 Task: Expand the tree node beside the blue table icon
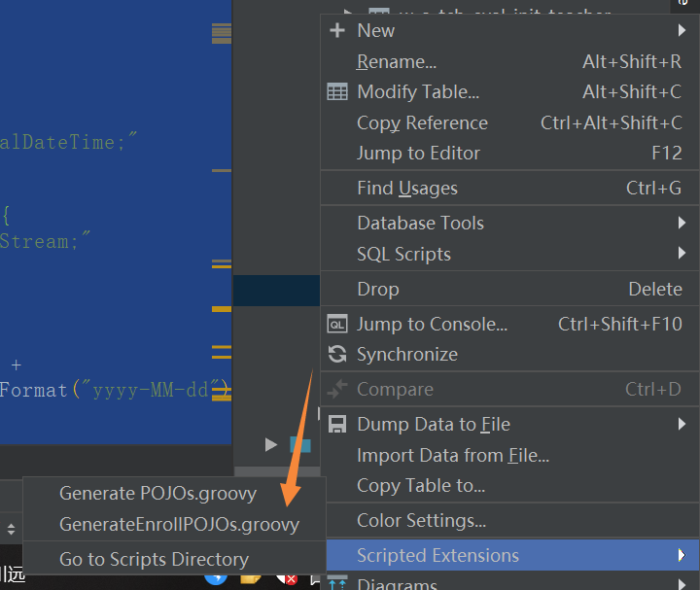pos(271,444)
